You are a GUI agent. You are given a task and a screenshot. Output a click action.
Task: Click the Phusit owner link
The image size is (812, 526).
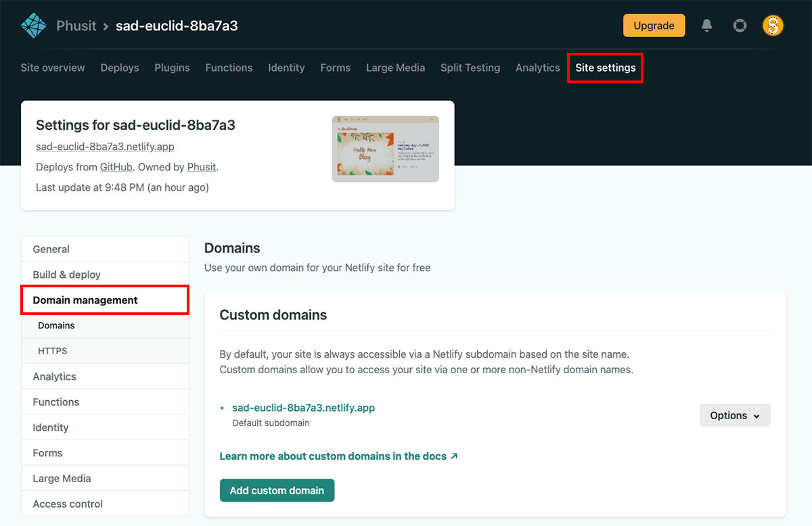(202, 167)
